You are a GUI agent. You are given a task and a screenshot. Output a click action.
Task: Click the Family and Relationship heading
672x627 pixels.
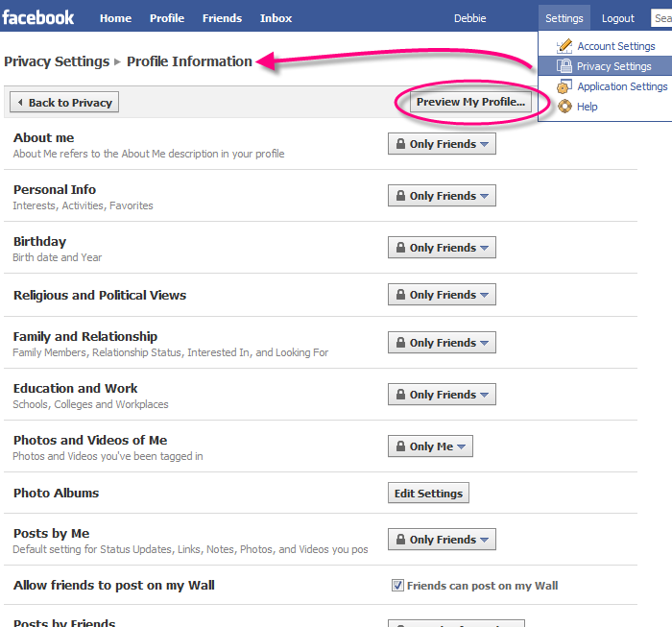tap(85, 337)
